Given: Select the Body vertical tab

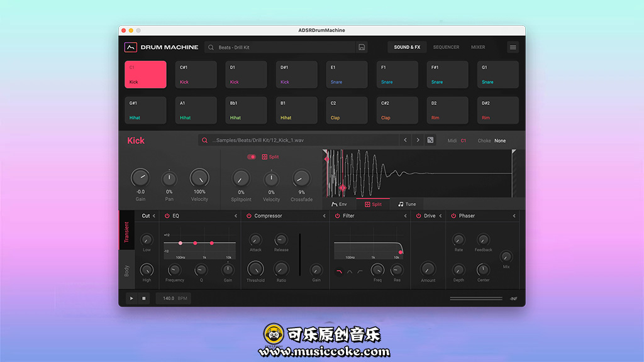Looking at the screenshot, I should click(x=126, y=270).
